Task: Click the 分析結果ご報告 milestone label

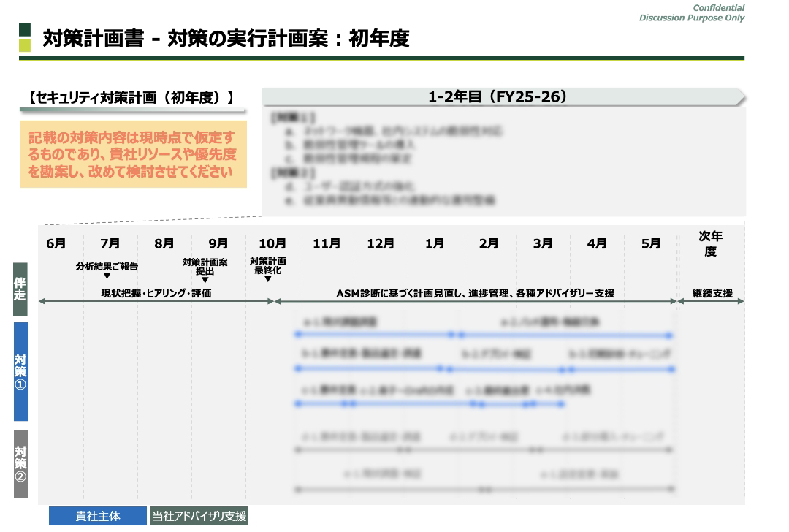Action: coord(107,266)
